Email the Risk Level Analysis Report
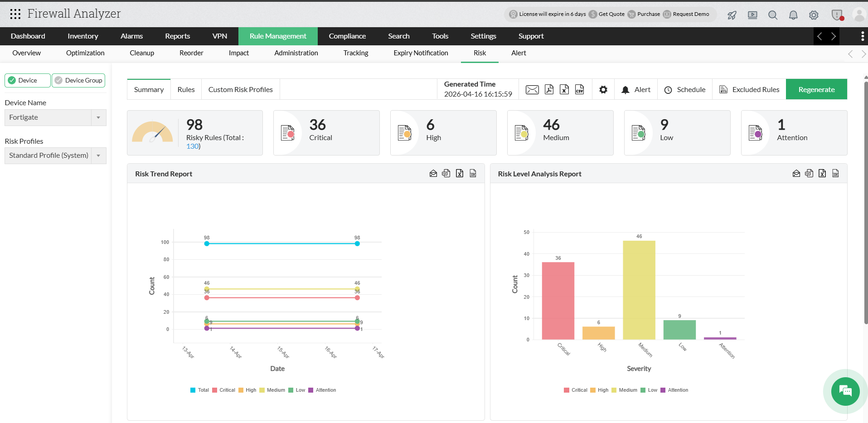Screen dimensions: 868x423 (796, 173)
